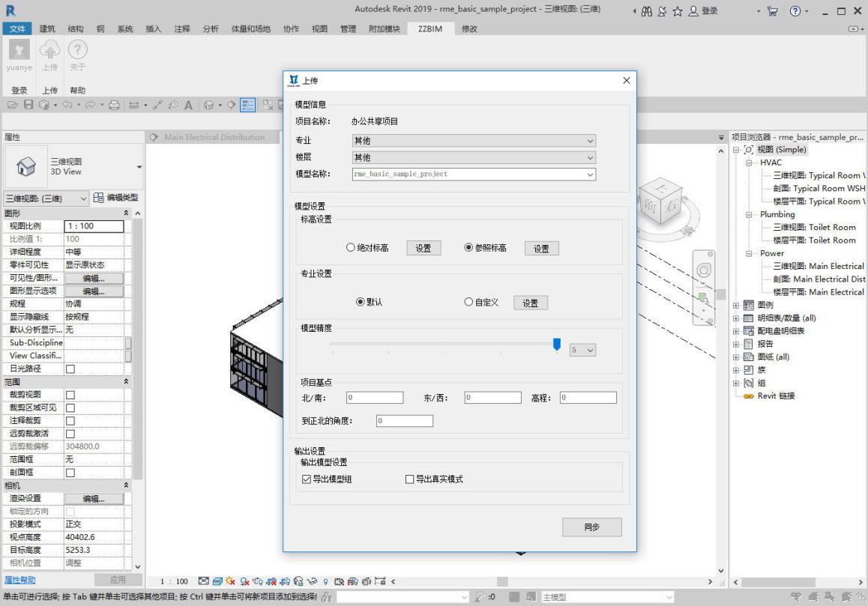Select the 默认 radio button under 专业设置
Image resolution: width=868 pixels, height=606 pixels.
point(360,302)
